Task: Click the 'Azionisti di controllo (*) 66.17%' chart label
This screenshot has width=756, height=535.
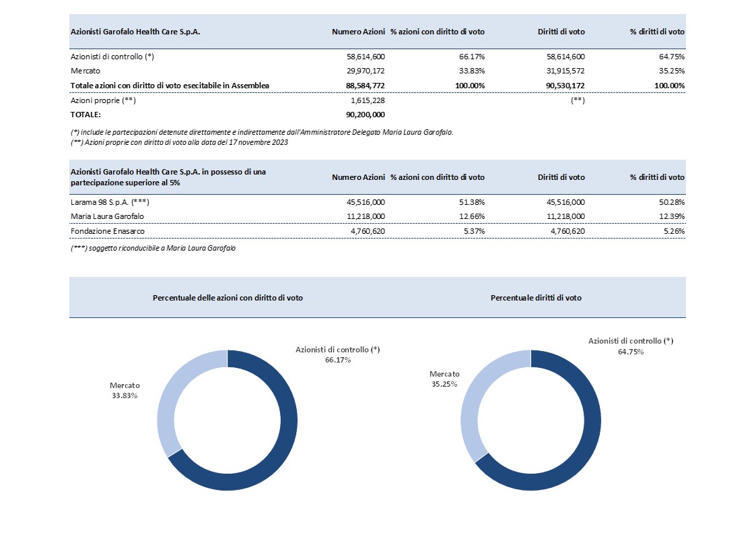Action: (338, 354)
